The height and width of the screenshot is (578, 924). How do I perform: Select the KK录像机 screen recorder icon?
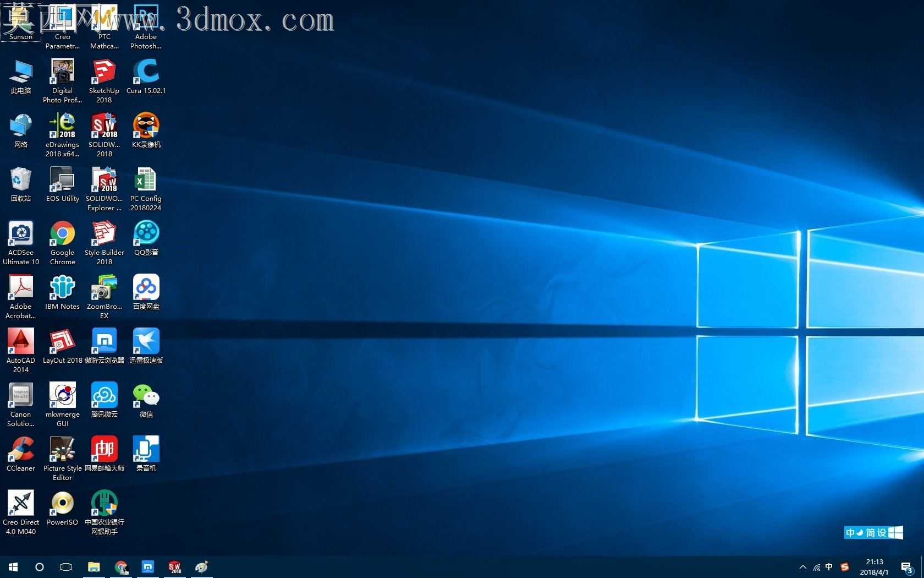click(146, 130)
